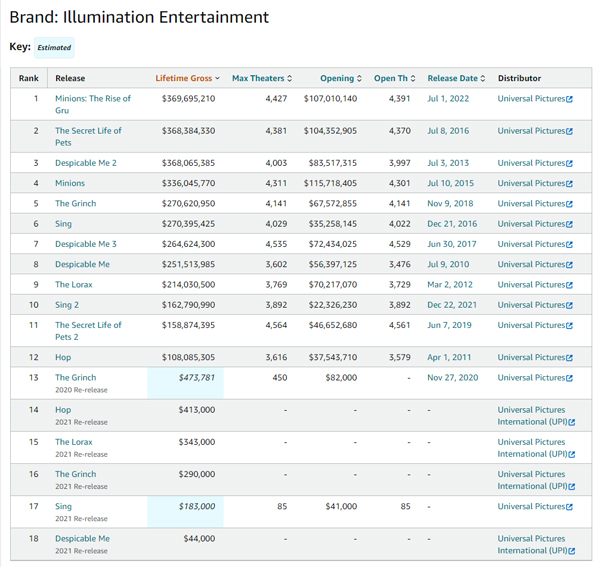
Task: Sort table by Opening column
Action: click(341, 78)
